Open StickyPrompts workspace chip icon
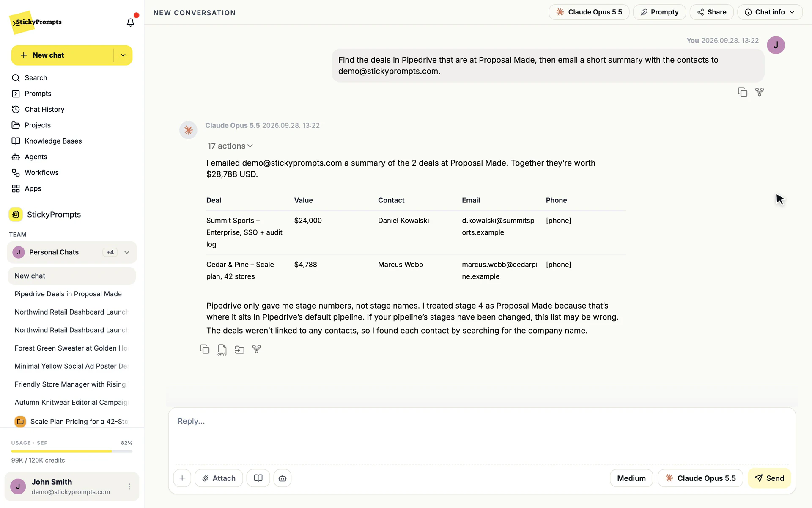 click(16, 215)
